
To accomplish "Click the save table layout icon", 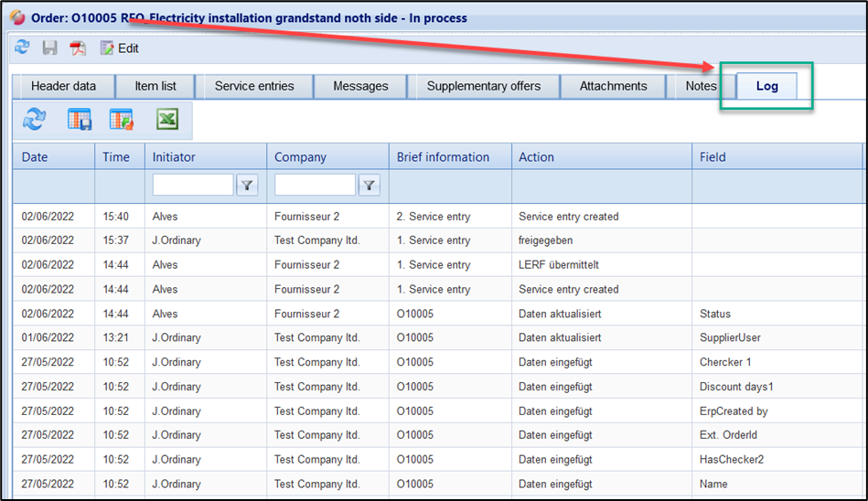I will pos(80,120).
